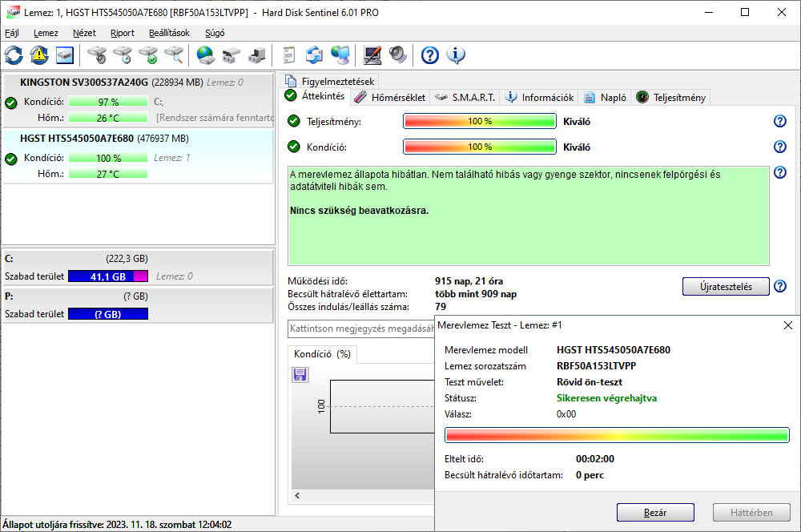Click HGST temperature 27 °C bar
The width and height of the screenshot is (801, 532).
[x=108, y=174]
